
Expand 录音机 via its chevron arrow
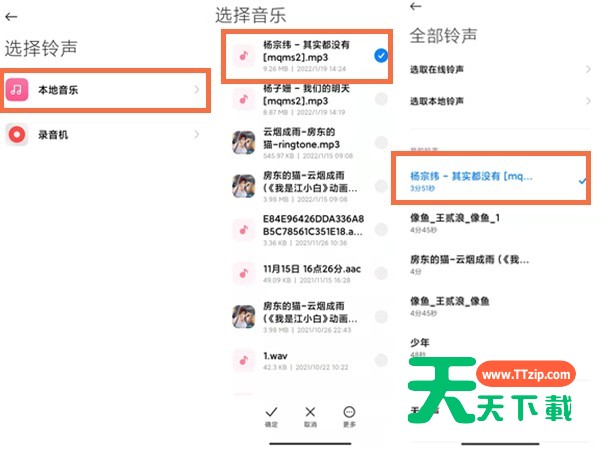(x=197, y=135)
